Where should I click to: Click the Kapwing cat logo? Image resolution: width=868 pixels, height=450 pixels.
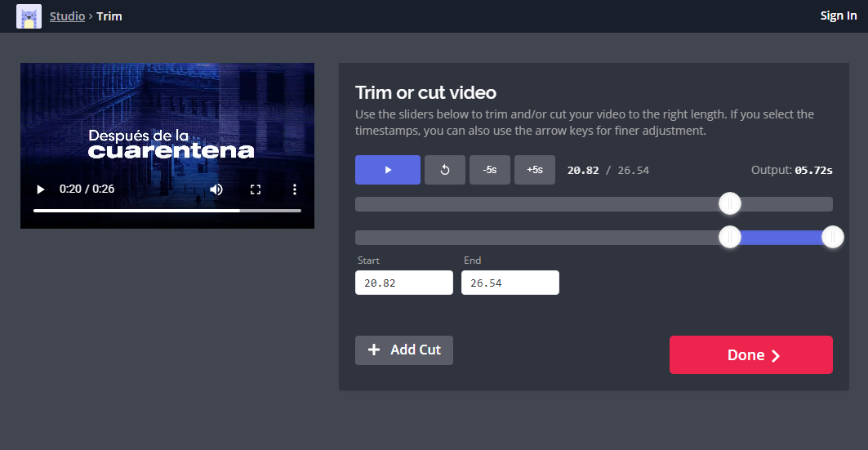[x=29, y=16]
